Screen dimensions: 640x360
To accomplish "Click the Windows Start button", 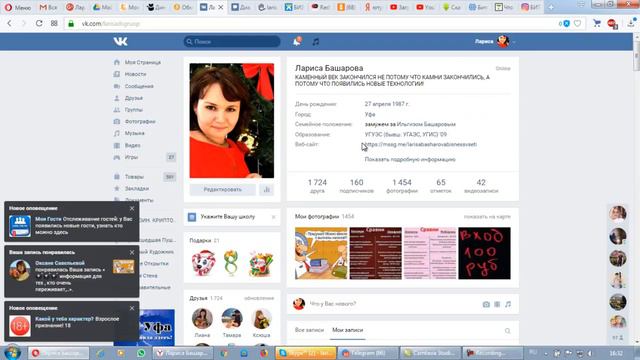I will [x=12, y=353].
